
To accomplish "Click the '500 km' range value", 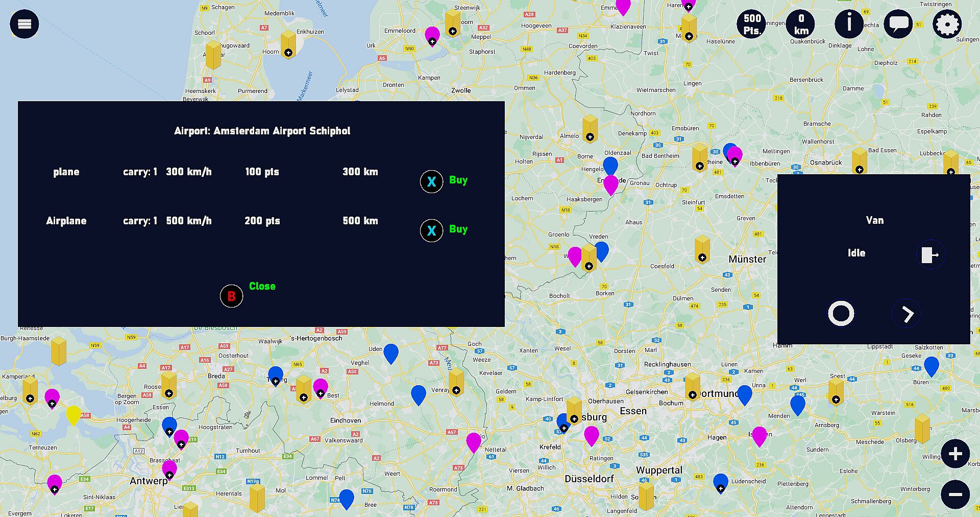I will click(360, 221).
